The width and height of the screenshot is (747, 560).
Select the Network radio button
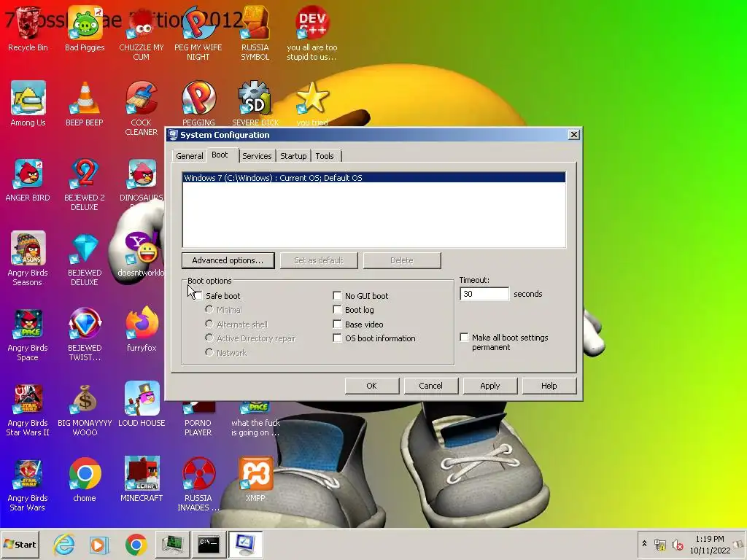[209, 352]
